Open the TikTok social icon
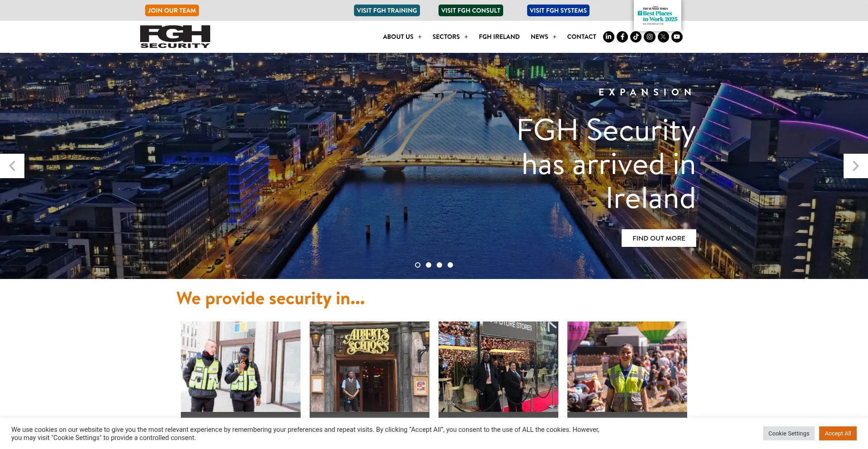This screenshot has width=868, height=449. coord(636,37)
